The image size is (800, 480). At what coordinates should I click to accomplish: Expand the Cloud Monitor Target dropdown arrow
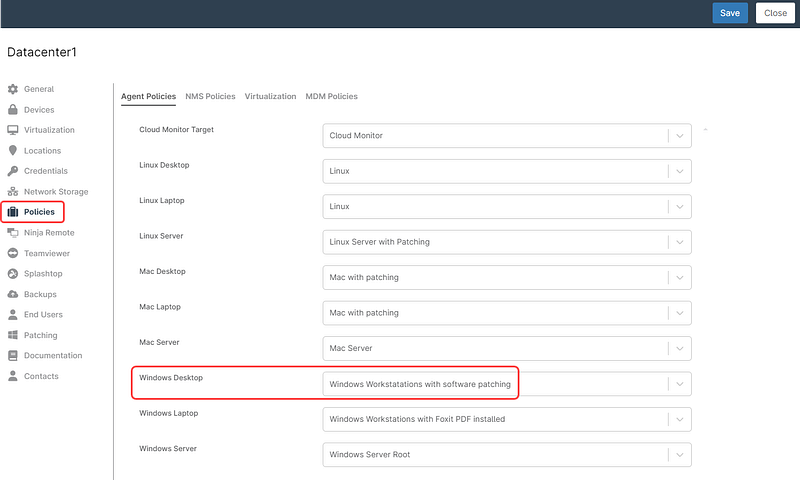coord(680,136)
